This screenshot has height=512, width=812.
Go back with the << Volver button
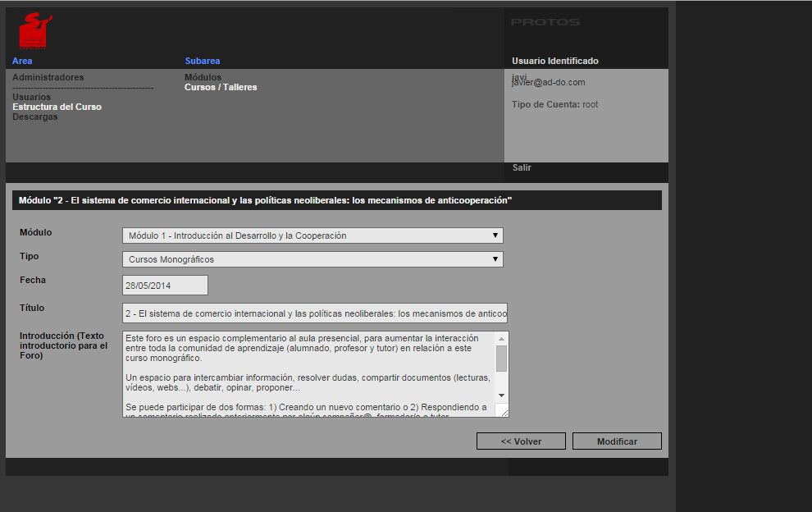521,441
